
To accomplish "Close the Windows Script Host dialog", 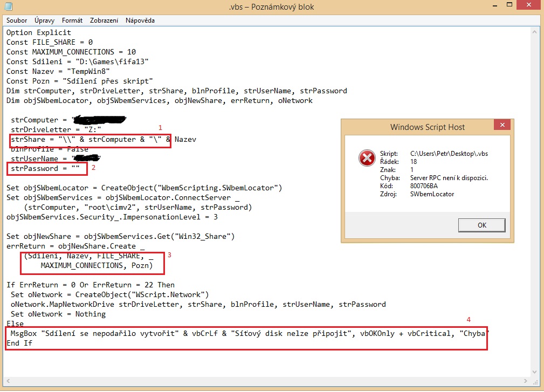I will [502, 125].
